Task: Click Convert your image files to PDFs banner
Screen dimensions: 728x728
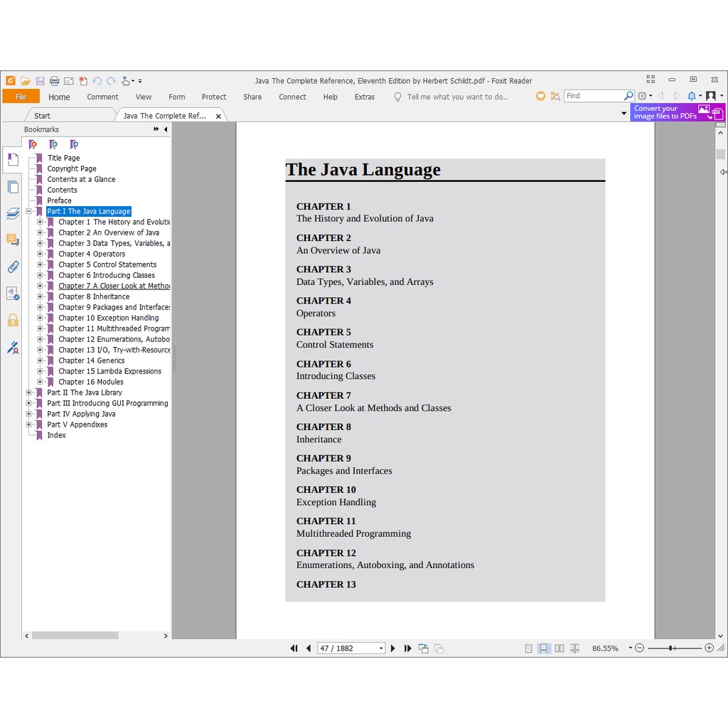Action: click(x=678, y=112)
